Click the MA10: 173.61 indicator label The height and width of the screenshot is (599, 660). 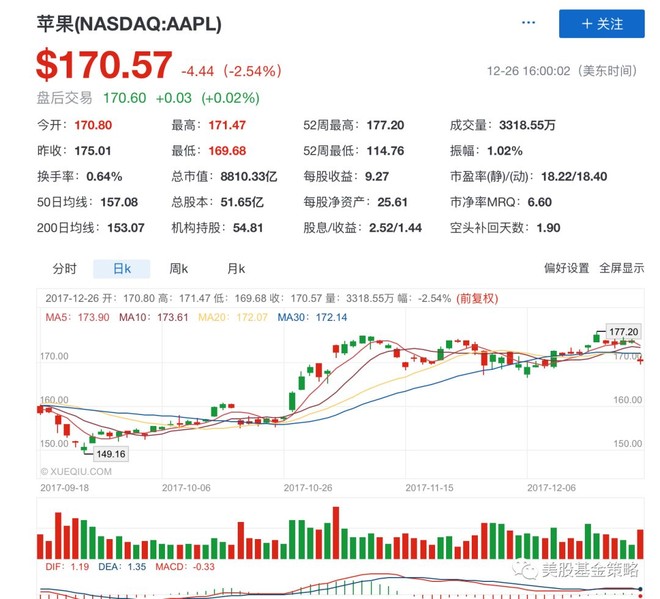154,317
